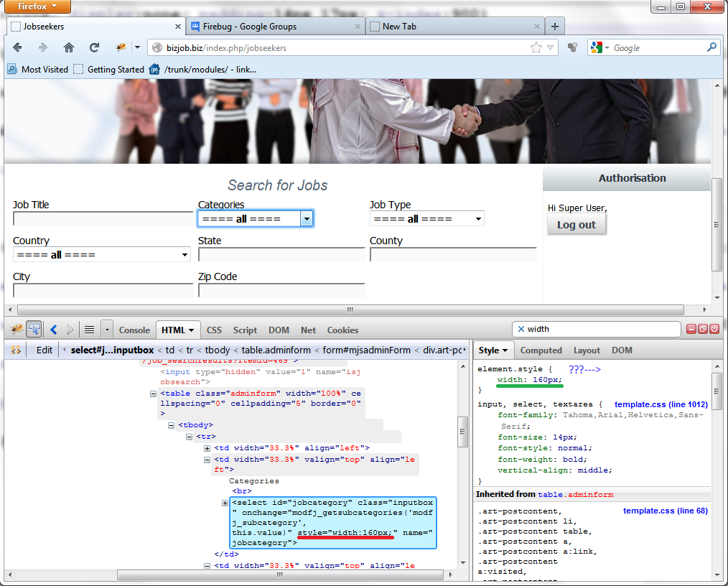728x586 pixels.
Task: Click the browser Home icon
Action: pos(69,48)
